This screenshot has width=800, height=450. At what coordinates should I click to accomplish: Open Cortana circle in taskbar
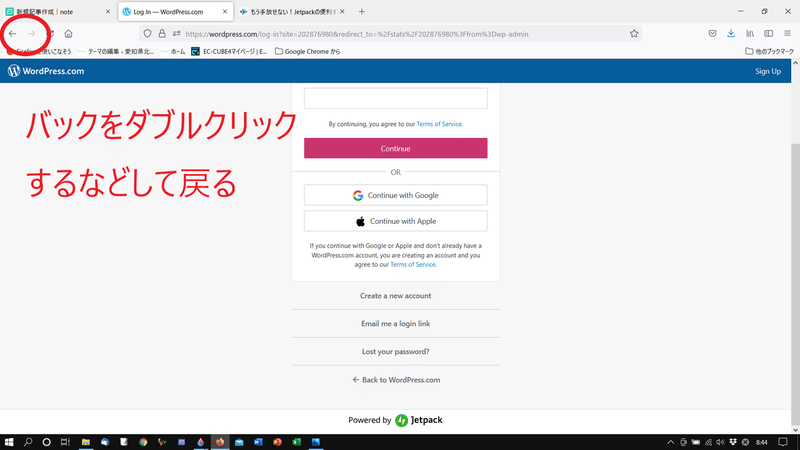tap(46, 442)
